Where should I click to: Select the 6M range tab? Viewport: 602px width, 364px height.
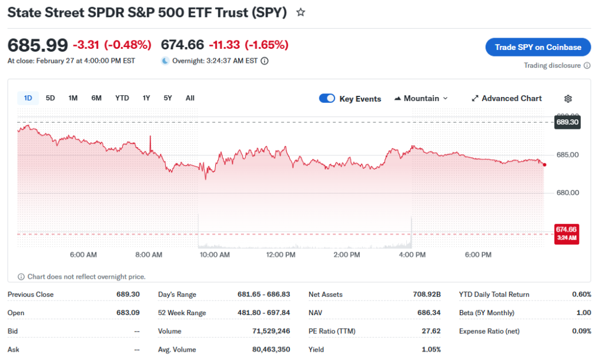point(96,98)
